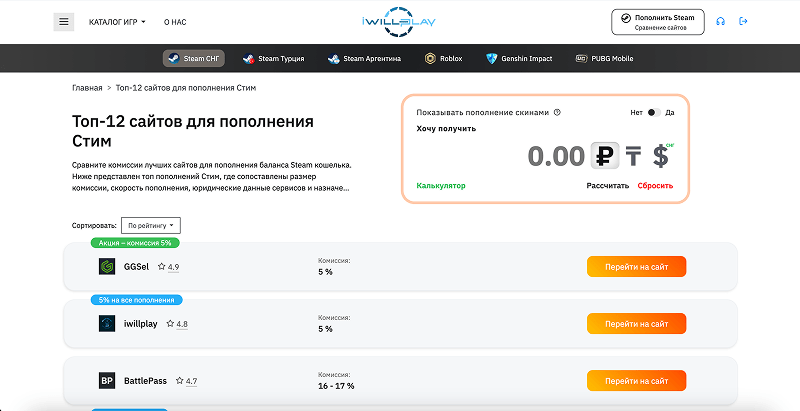
Task: Click the Steam Аргентина tab icon
Action: click(334, 59)
